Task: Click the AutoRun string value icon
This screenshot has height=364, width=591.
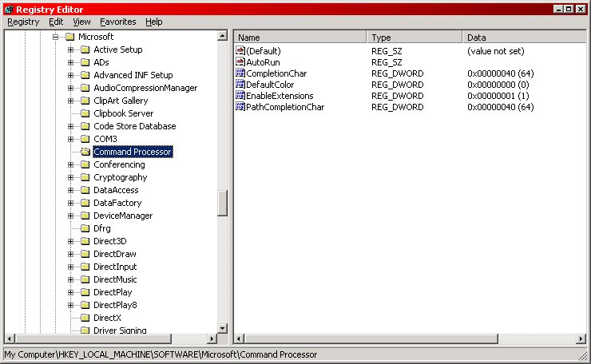Action: pos(240,61)
